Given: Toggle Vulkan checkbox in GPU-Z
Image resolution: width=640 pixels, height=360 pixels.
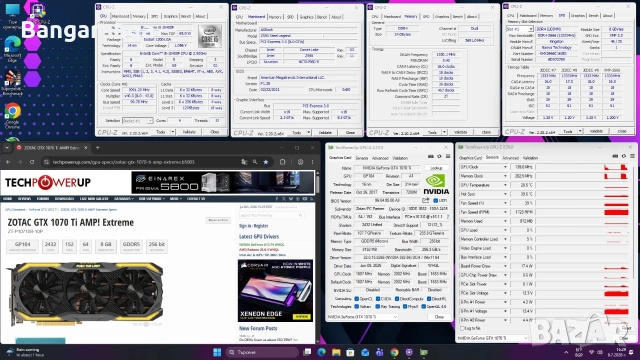Looking at the screenshot, I should [357, 307].
